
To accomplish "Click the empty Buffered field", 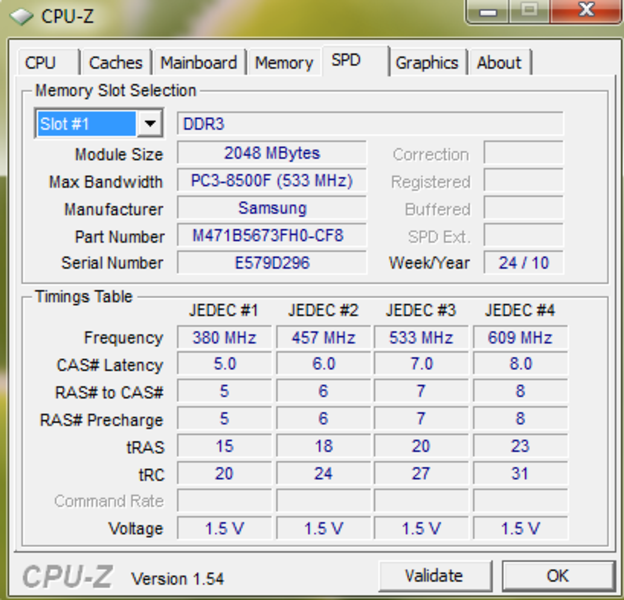I will [524, 207].
